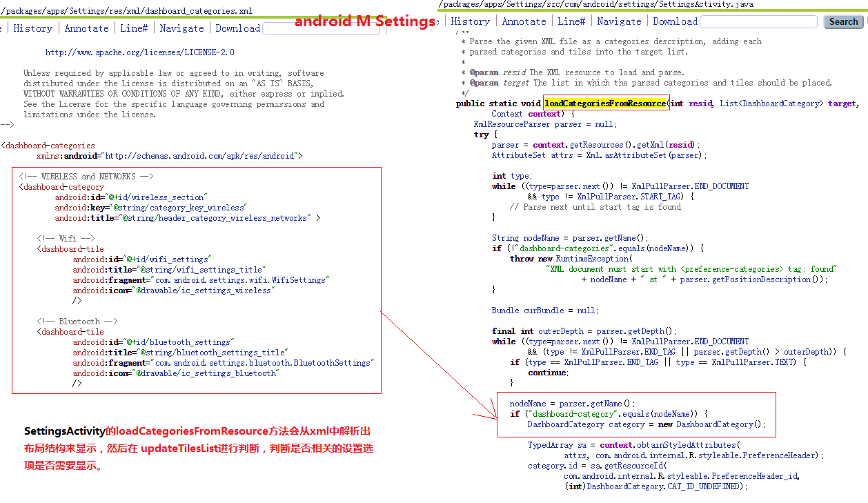
Task: Open History in the SettingsActivity.java pane
Action: point(471,21)
